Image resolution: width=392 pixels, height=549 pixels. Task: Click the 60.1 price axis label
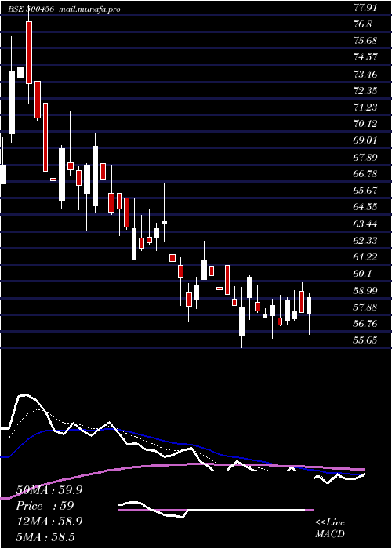point(362,274)
